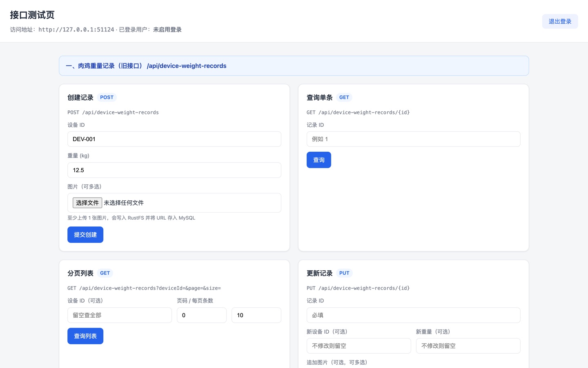Click the "GET /api/device-weight-records/{id}" endpoint text
Screen dimensions: 588x368
tap(358, 112)
